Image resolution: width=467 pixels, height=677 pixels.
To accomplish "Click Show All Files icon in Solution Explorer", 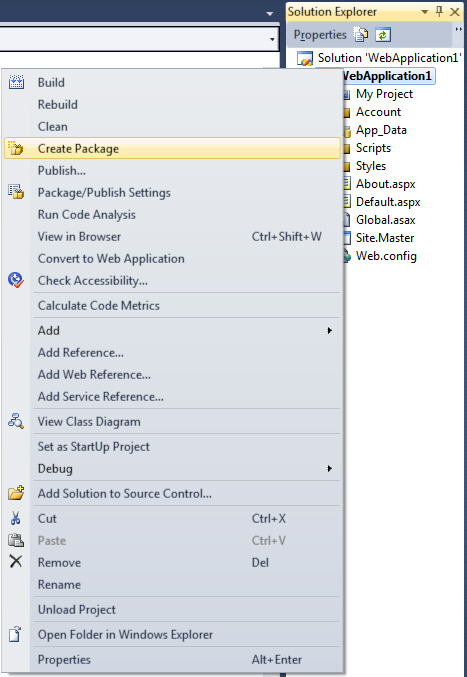I will pyautogui.click(x=360, y=35).
